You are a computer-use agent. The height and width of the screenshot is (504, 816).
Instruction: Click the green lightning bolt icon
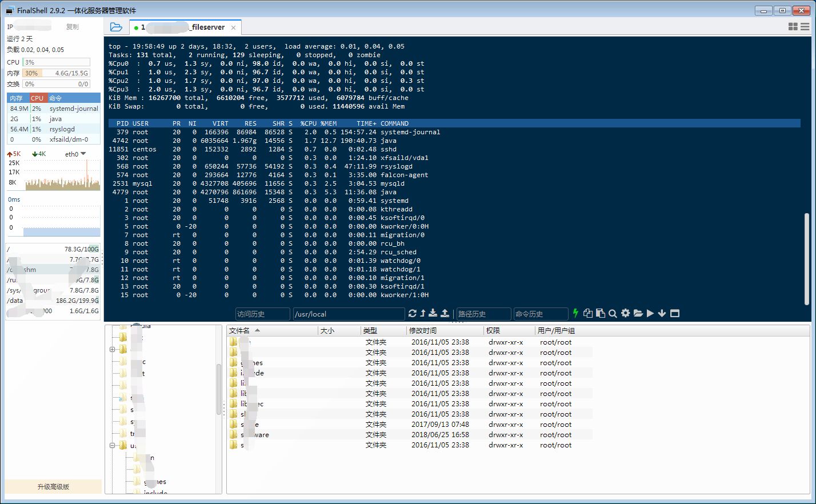click(575, 313)
